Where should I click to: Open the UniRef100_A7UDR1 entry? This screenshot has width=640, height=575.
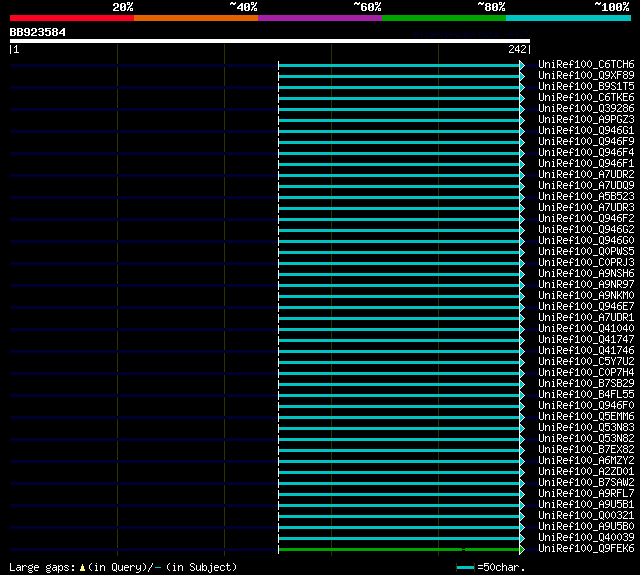(x=586, y=318)
